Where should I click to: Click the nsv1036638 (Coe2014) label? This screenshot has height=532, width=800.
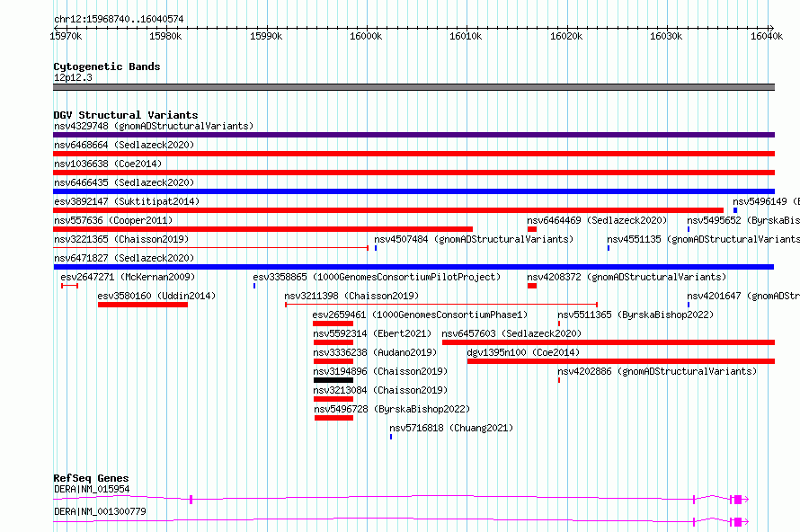pos(108,164)
